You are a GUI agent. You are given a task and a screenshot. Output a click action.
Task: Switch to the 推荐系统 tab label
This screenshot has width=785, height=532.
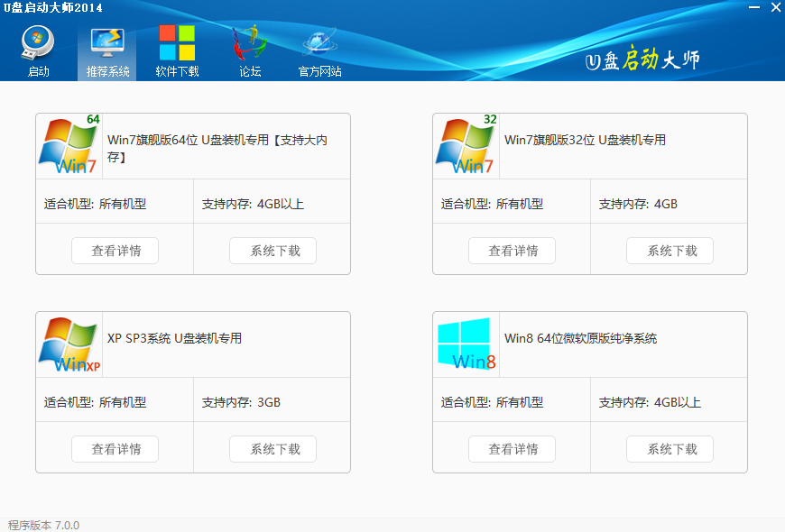[x=107, y=71]
